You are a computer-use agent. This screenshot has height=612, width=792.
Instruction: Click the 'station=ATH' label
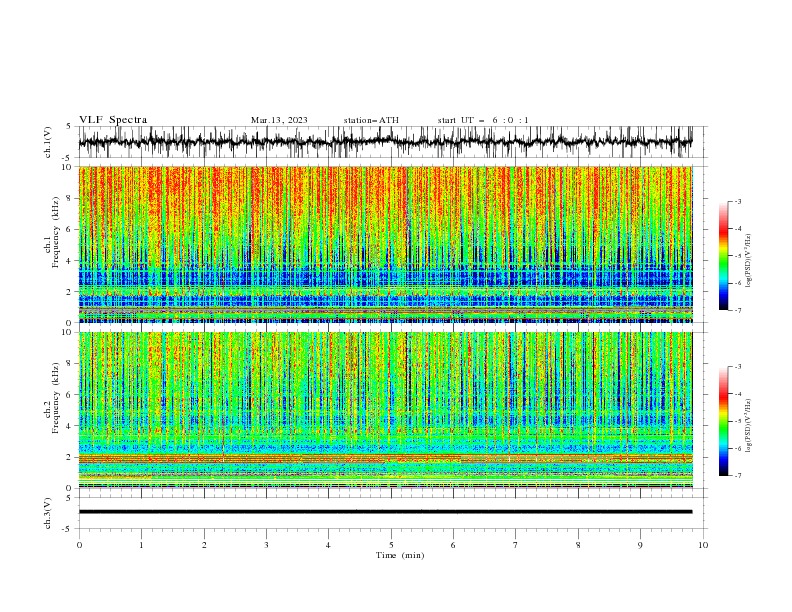pos(371,120)
